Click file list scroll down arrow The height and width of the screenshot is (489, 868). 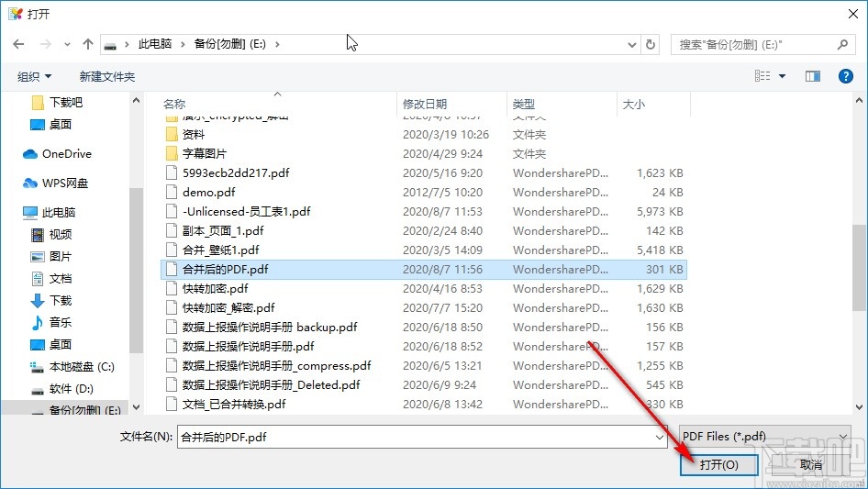(859, 407)
